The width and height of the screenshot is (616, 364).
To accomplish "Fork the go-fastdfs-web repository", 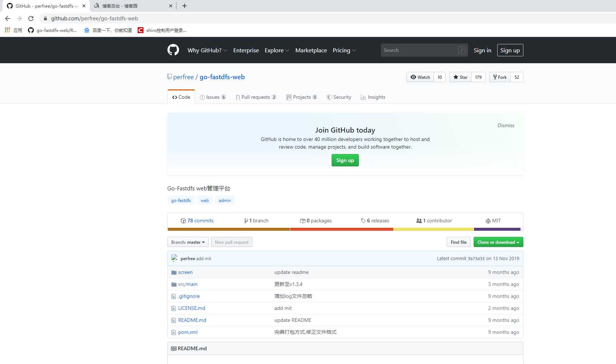I will 500,77.
